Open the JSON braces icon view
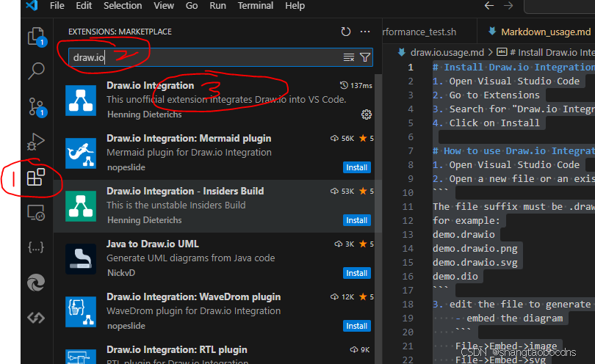This screenshot has width=595, height=364. (x=36, y=247)
